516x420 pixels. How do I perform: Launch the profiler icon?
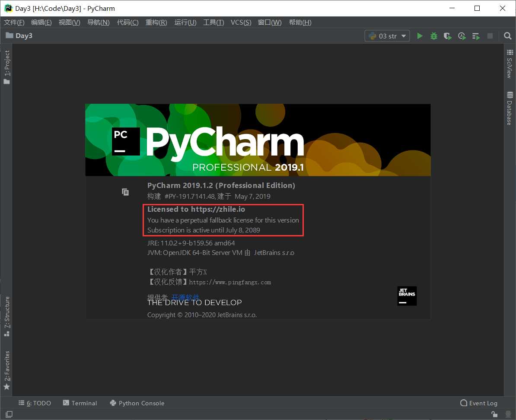[x=462, y=36]
